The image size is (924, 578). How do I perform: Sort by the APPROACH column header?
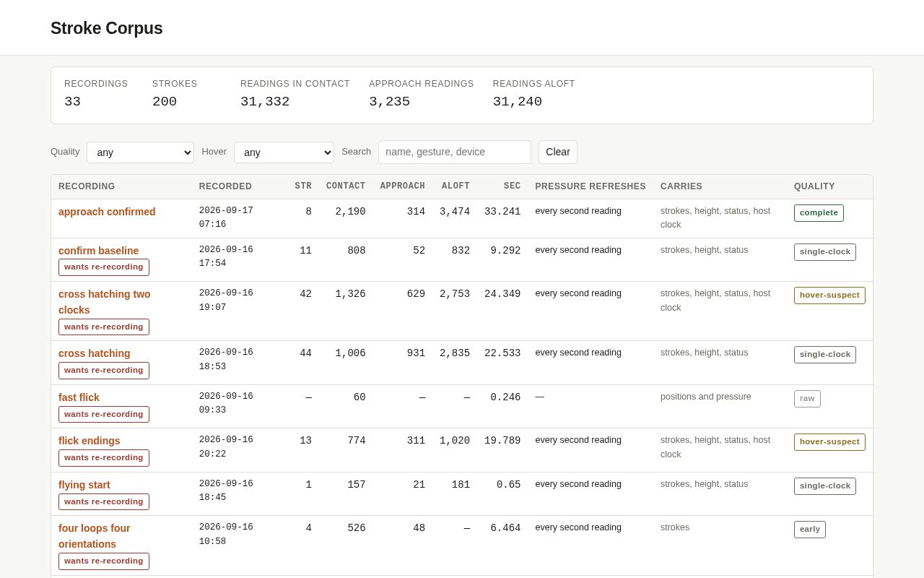(403, 186)
